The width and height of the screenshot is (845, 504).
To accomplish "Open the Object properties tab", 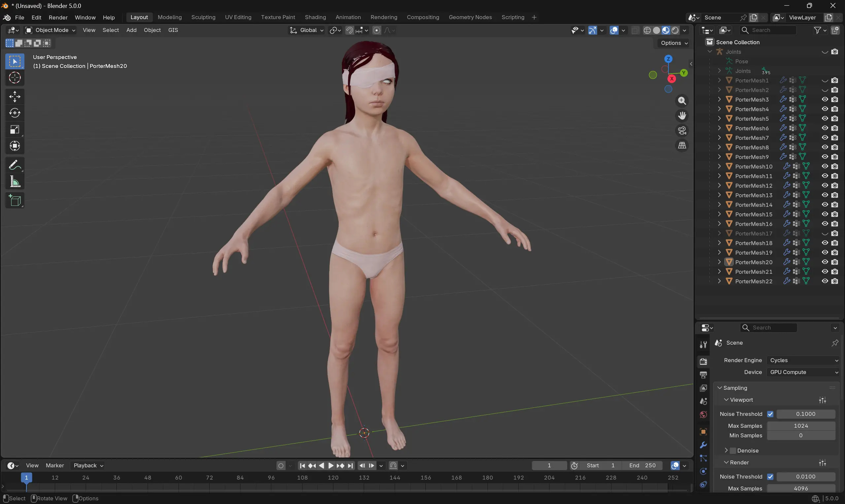I will point(703,432).
